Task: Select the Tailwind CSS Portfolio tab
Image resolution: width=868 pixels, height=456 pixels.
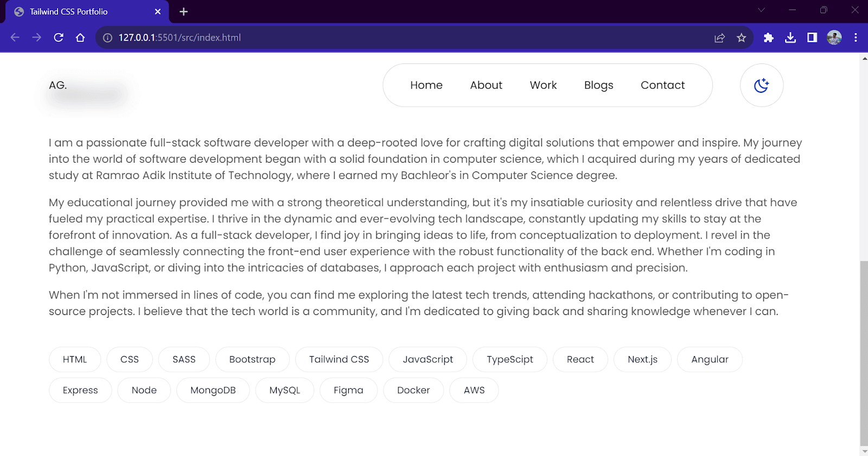Action: tap(87, 11)
